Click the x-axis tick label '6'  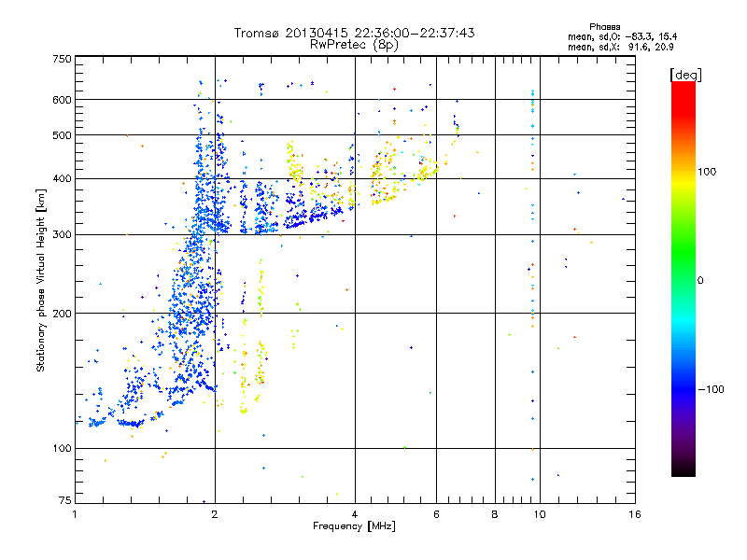point(436,514)
